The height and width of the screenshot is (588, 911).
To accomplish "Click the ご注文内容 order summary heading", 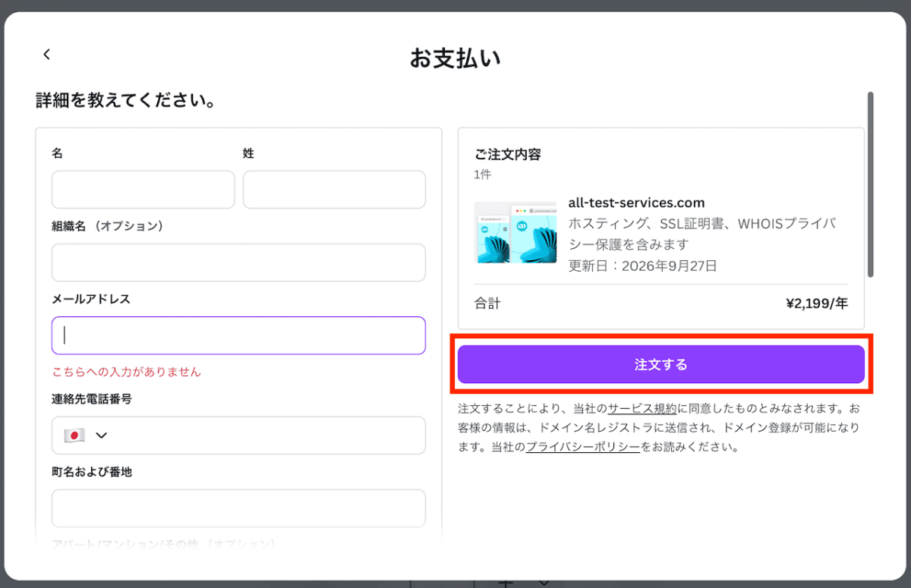I will pyautogui.click(x=508, y=155).
